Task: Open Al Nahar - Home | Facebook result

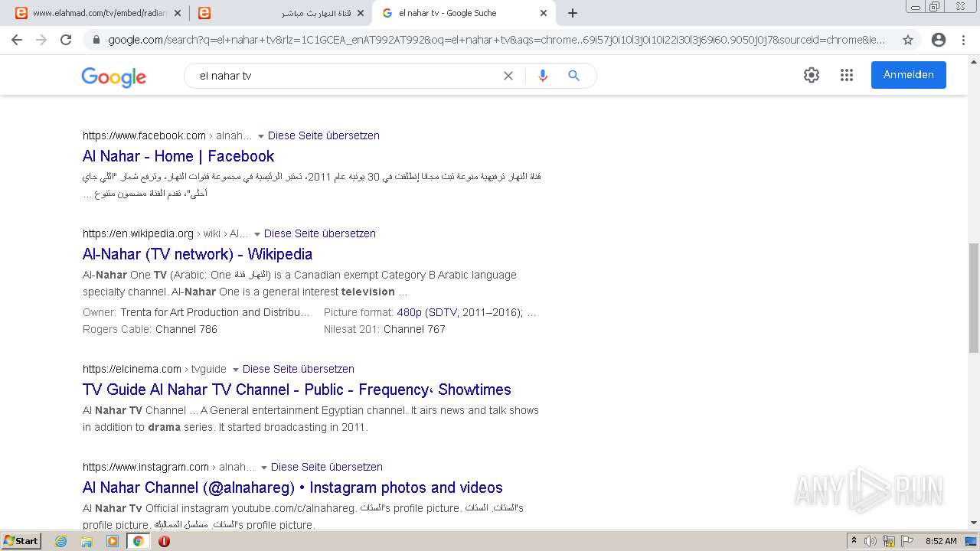Action: pyautogui.click(x=178, y=156)
